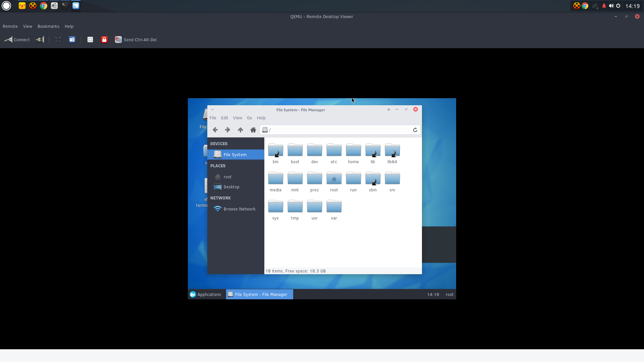Reload the current folder view

tap(415, 130)
